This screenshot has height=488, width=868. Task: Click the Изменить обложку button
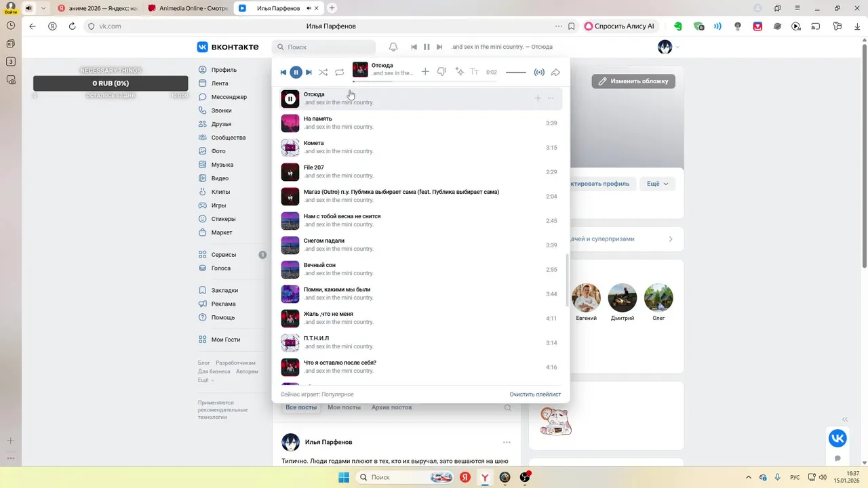pos(633,81)
